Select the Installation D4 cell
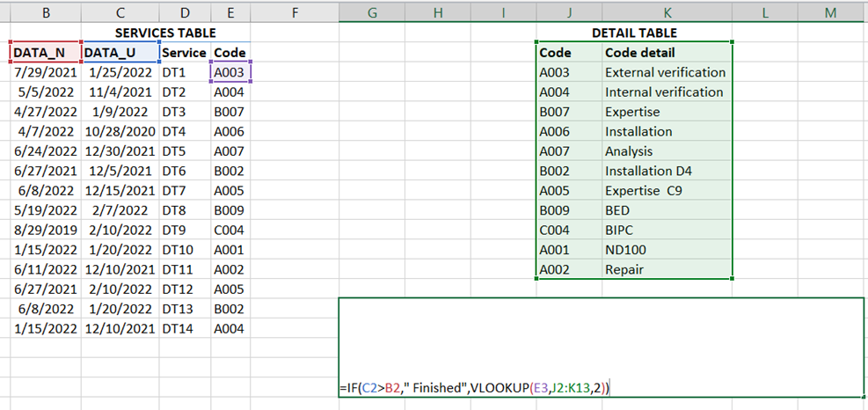Image resolution: width=868 pixels, height=410 pixels. coord(667,171)
